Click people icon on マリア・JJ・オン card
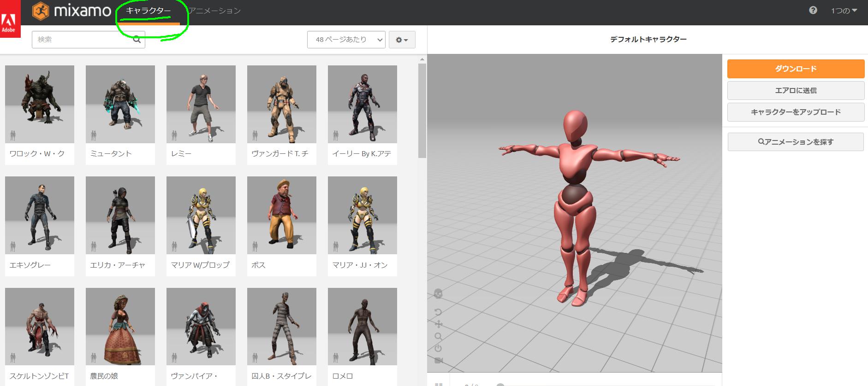The width and height of the screenshot is (868, 386). coord(336,246)
